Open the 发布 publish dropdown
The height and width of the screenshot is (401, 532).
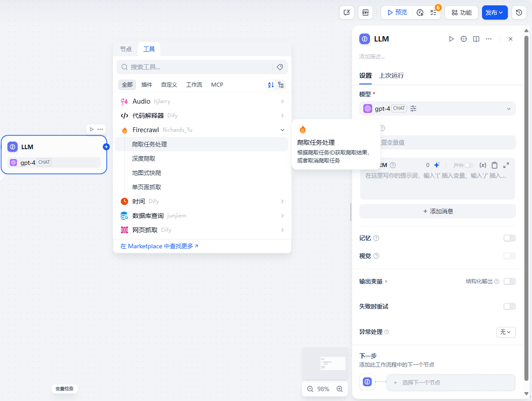click(495, 13)
